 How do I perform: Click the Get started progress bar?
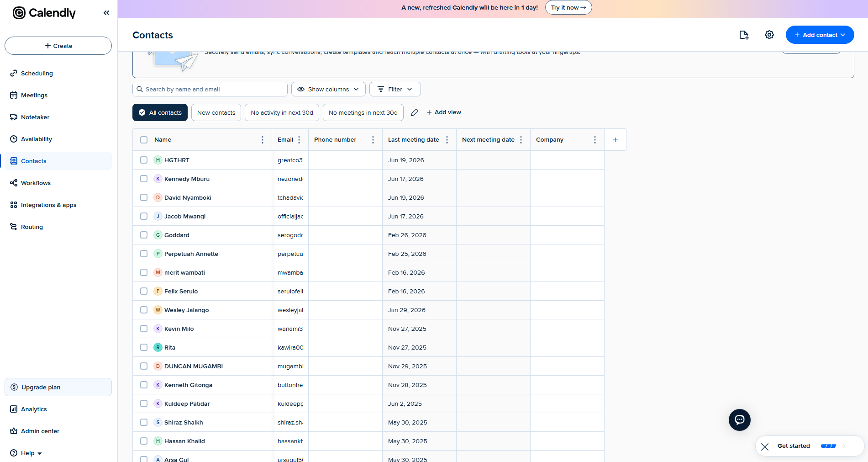pyautogui.click(x=832, y=446)
